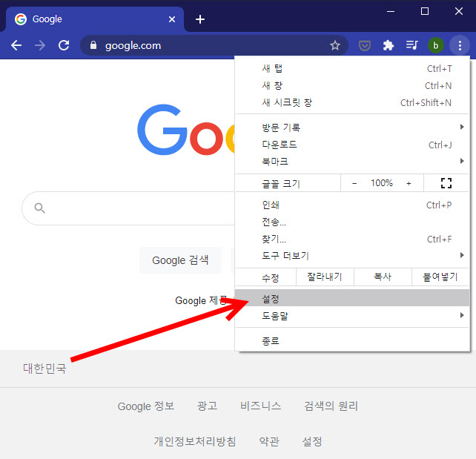Image resolution: width=476 pixels, height=459 pixels.
Task: Open a new tab with plus button
Action: (199, 19)
